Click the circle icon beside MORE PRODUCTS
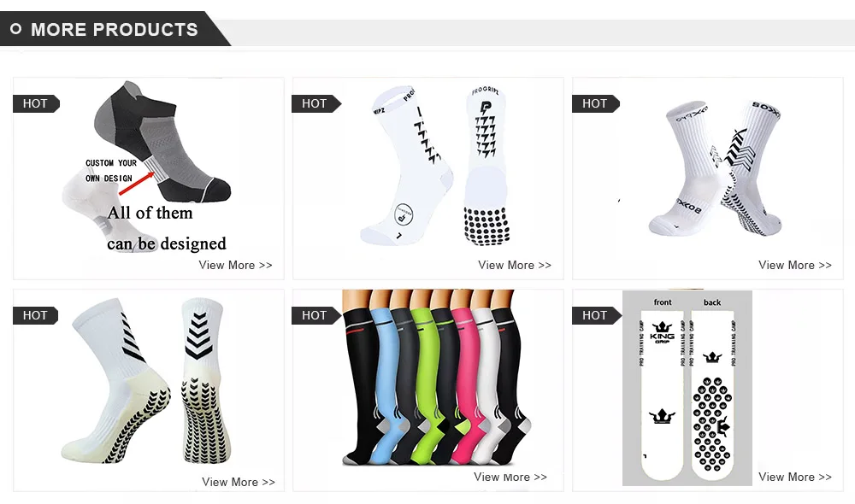 (15, 29)
